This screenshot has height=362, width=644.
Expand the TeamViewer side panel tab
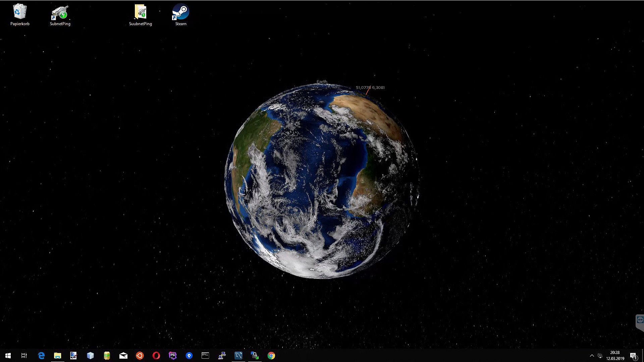point(640,320)
